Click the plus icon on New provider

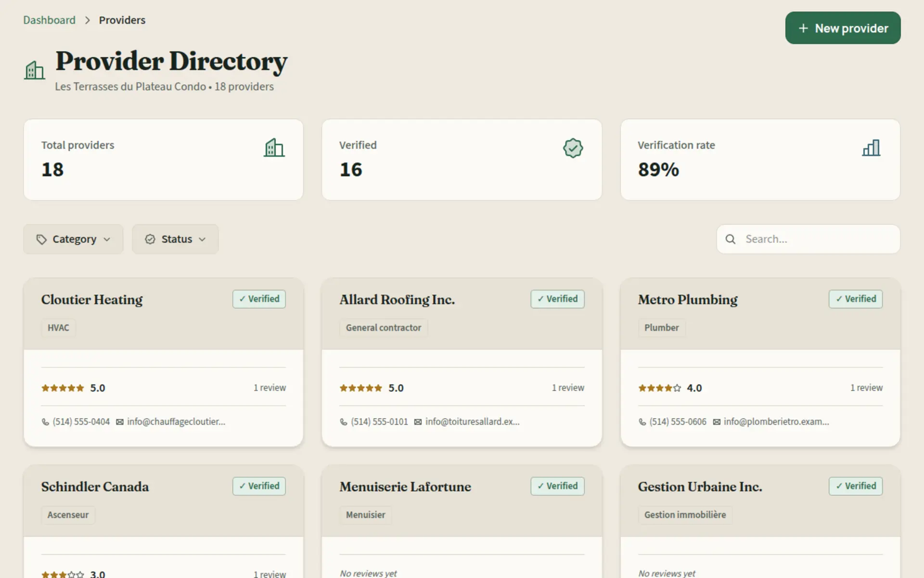(803, 28)
